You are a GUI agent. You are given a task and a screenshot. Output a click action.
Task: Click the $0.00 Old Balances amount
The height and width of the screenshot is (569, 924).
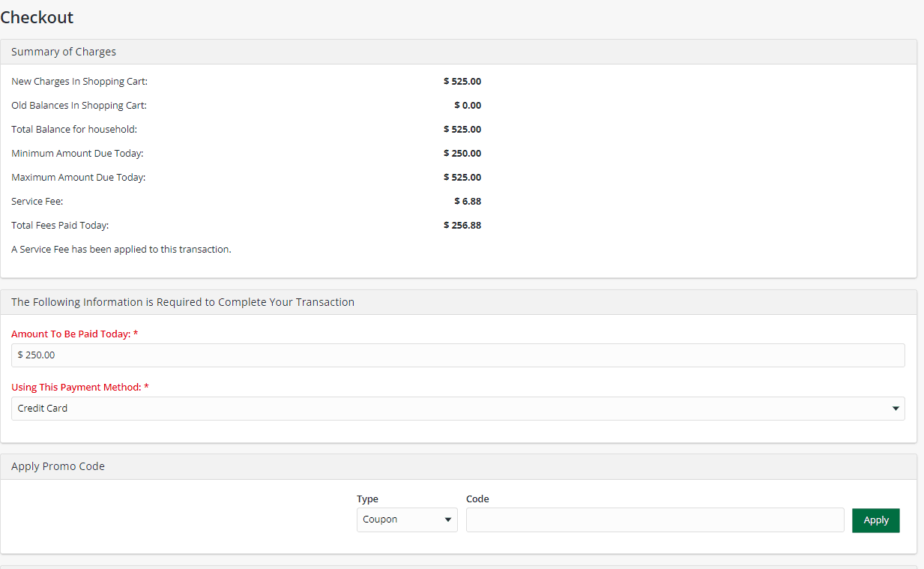tap(468, 105)
